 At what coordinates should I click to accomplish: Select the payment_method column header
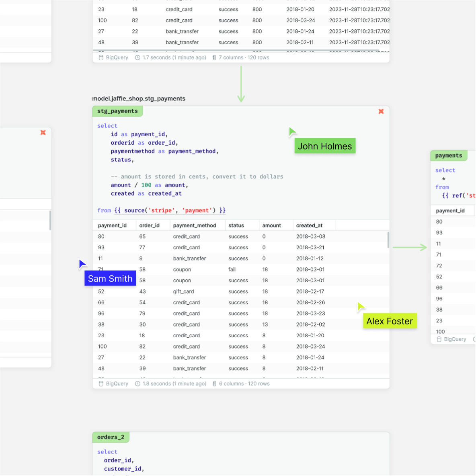(195, 225)
